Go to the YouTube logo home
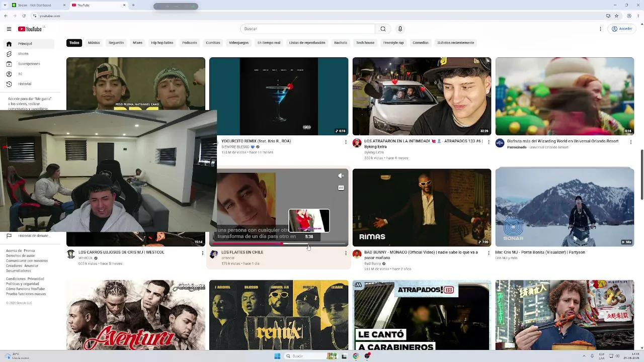 (30, 29)
